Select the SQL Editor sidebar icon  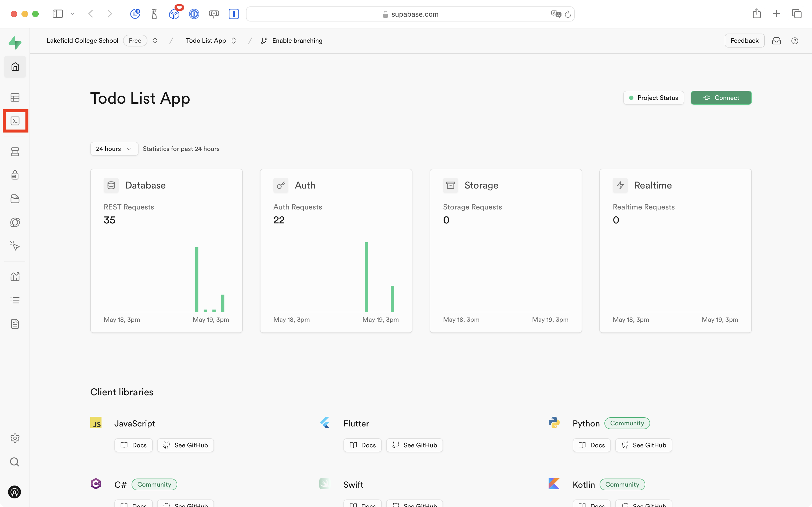pos(15,121)
